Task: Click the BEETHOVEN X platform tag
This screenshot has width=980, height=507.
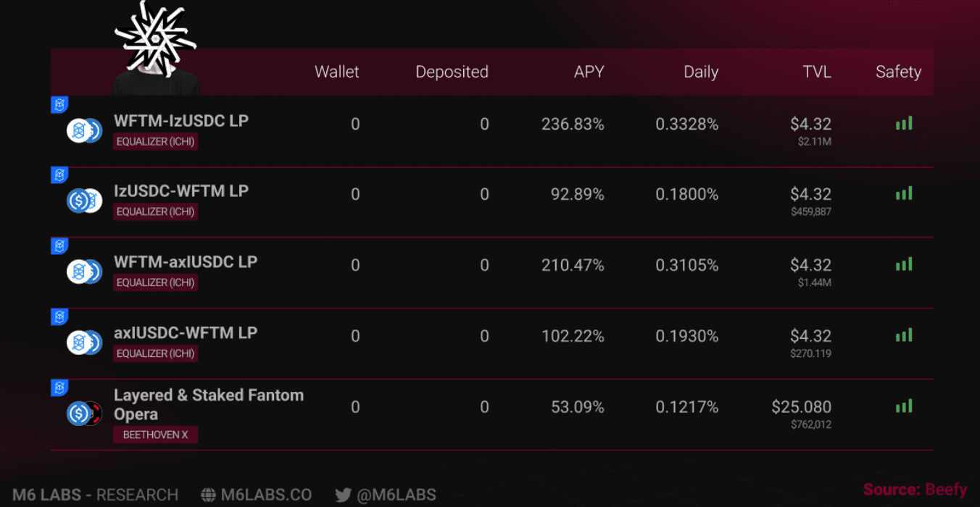Action: (x=155, y=435)
